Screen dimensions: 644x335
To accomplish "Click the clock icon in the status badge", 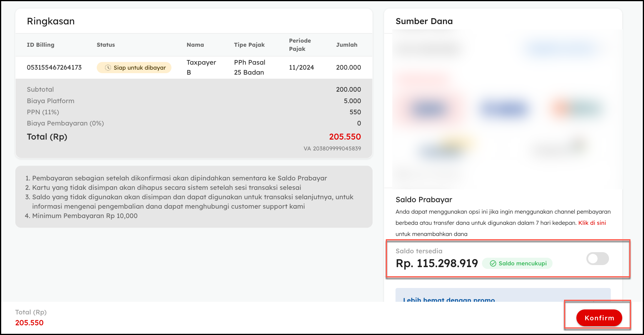I will click(x=108, y=68).
